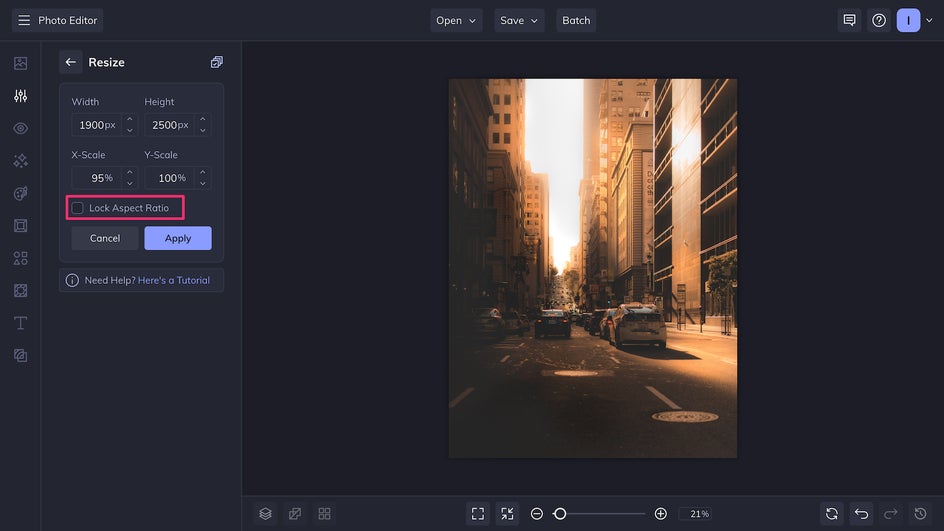The image size is (944, 531).
Task: Open the Touch Up eye sidebar icon
Action: 20,128
